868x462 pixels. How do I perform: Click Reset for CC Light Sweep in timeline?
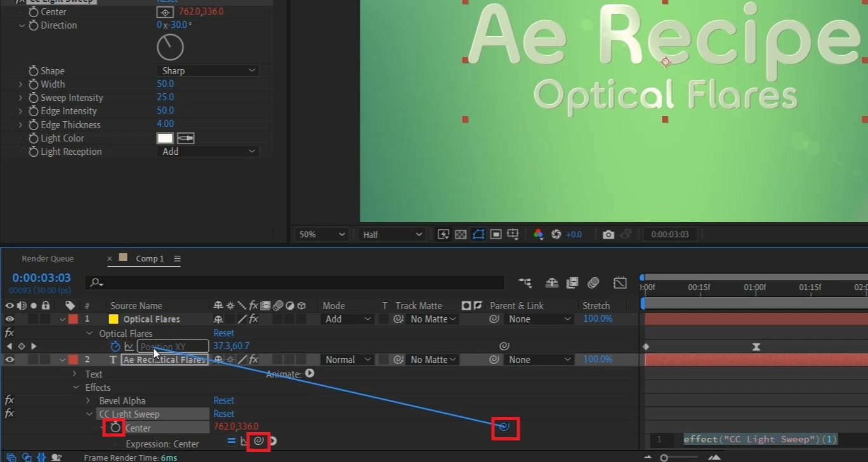223,414
